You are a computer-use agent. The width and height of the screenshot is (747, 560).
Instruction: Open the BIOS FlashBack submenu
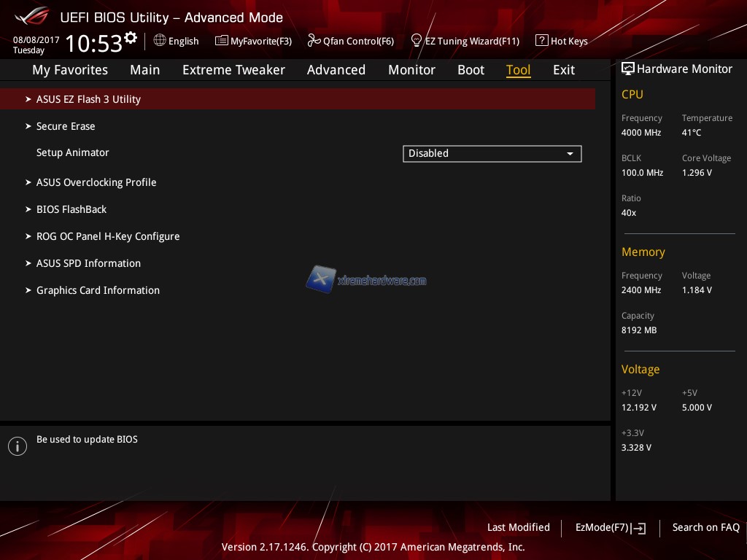click(x=71, y=209)
